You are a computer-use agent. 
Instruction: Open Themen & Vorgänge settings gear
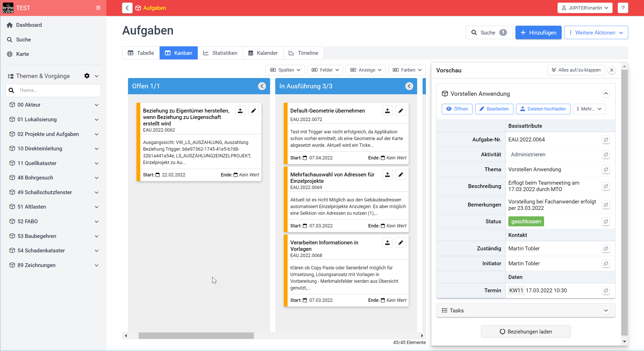tap(87, 76)
